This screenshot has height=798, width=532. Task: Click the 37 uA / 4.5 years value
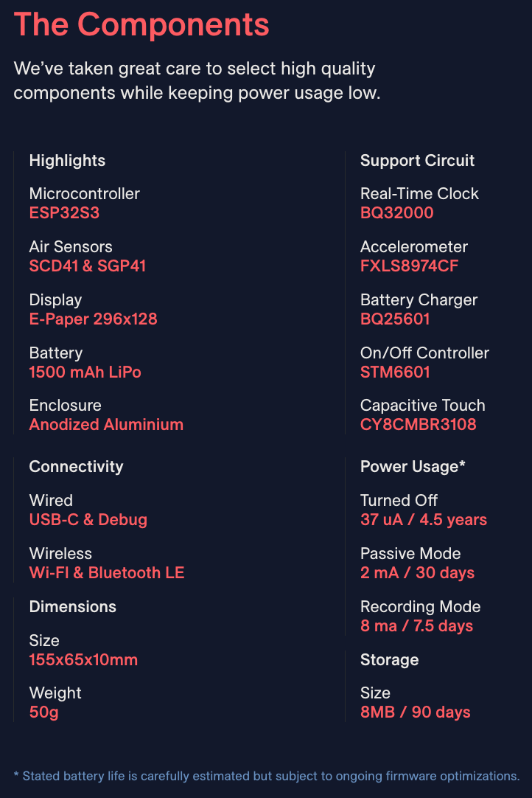(x=424, y=520)
